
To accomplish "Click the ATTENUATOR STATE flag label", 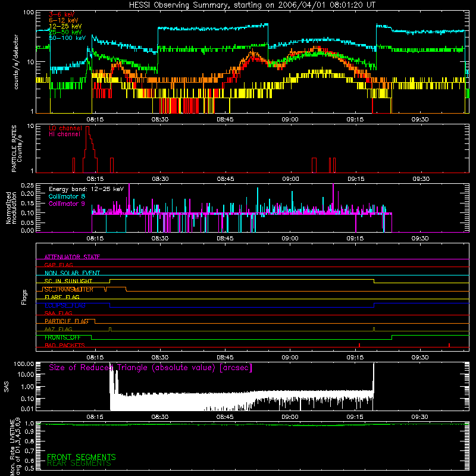I will click(72, 257).
